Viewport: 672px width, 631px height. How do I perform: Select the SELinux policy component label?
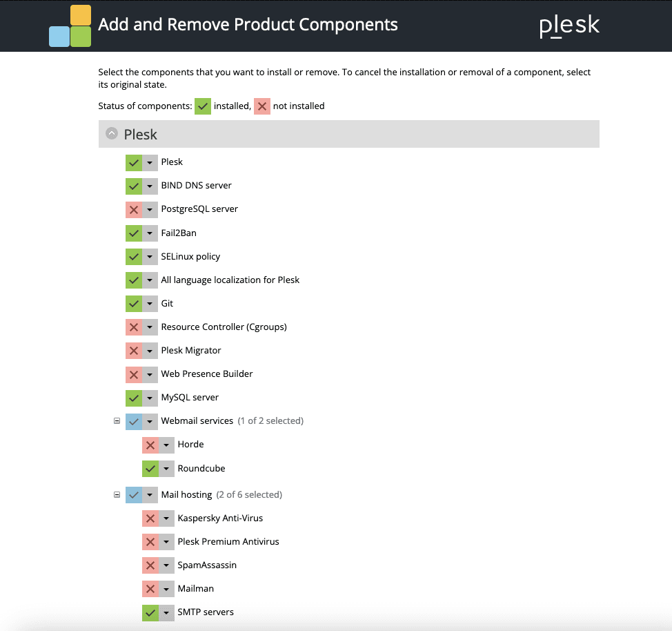click(x=190, y=256)
